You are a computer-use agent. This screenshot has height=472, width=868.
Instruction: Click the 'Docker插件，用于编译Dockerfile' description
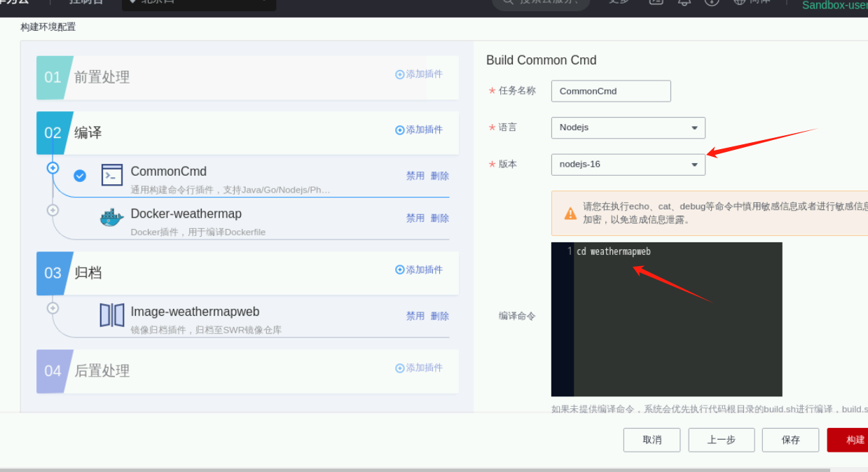pos(198,232)
